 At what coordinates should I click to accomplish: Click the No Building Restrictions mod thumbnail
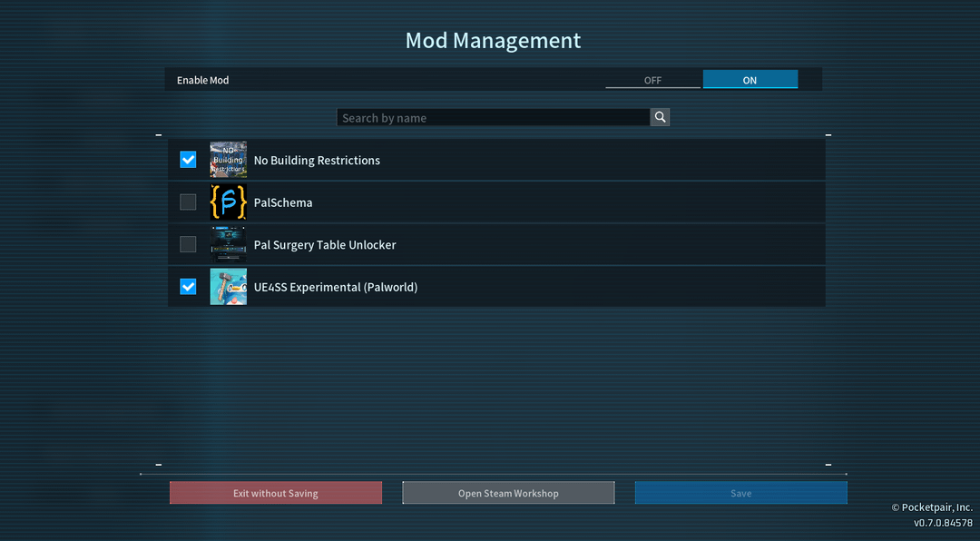pos(228,160)
